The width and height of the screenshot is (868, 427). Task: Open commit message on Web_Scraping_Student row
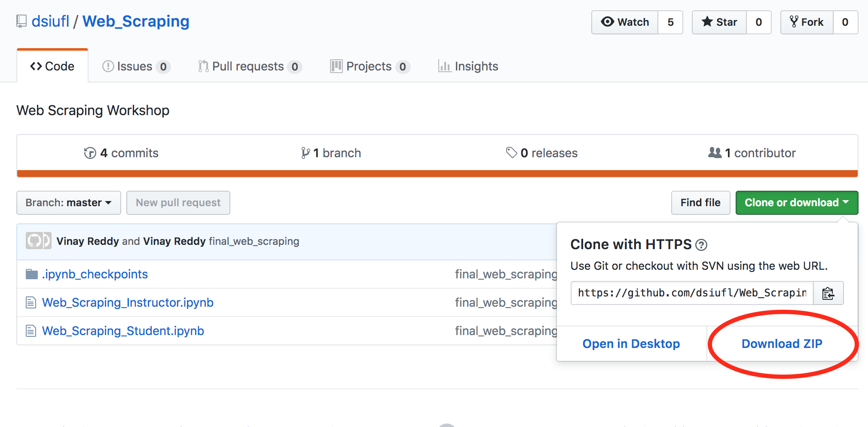point(506,331)
